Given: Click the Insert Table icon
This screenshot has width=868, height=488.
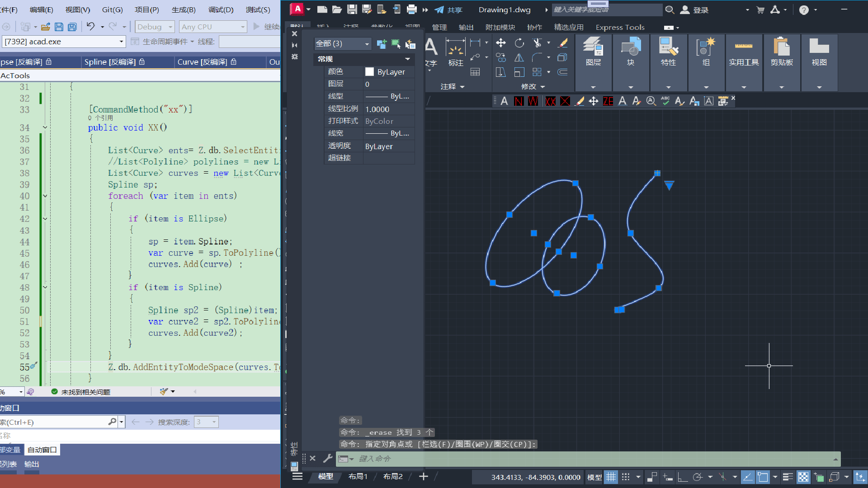Looking at the screenshot, I should [x=475, y=72].
